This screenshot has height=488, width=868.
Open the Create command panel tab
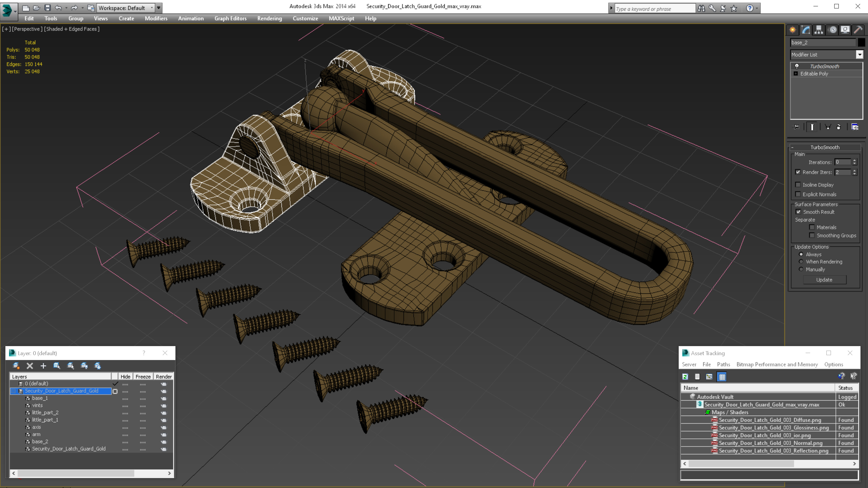(793, 30)
